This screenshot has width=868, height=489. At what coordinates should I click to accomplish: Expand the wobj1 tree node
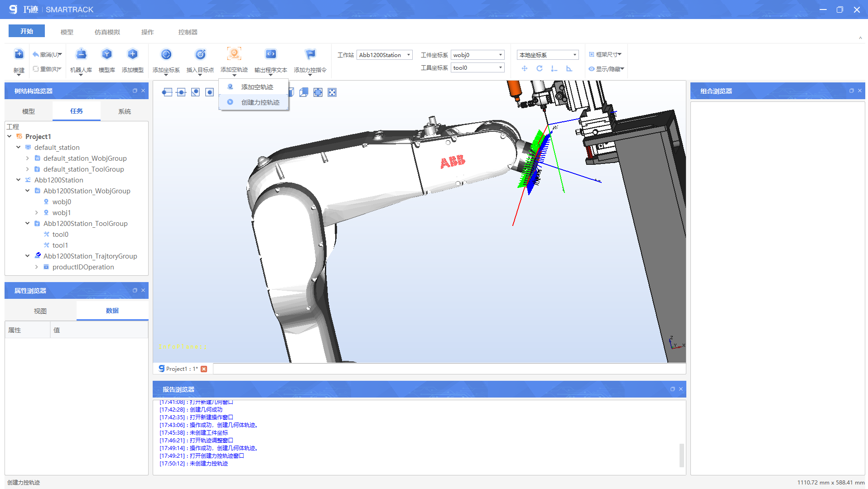(x=37, y=212)
